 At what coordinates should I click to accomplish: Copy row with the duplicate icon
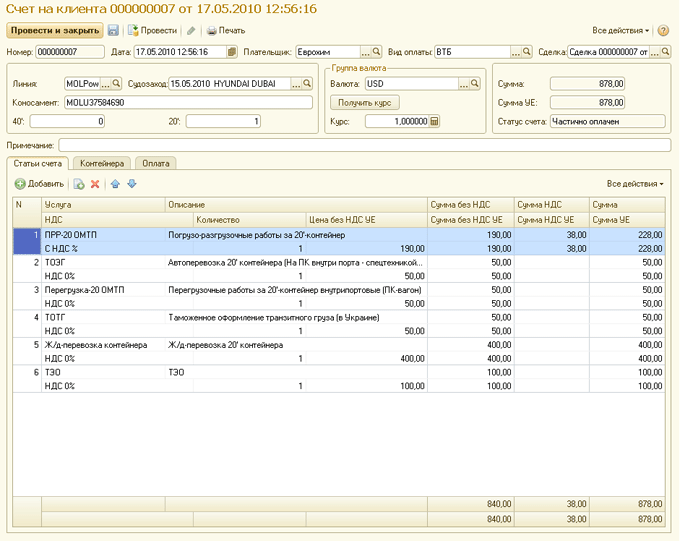tap(79, 184)
